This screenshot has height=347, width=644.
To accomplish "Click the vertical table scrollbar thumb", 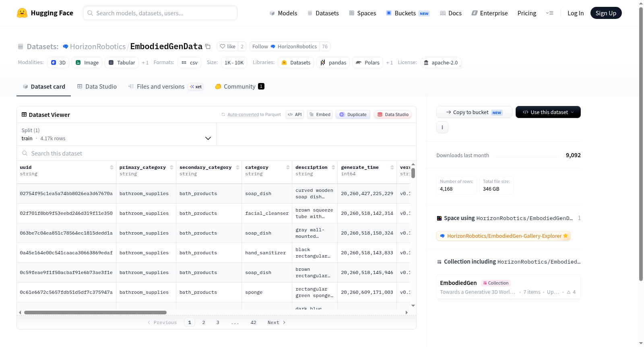I will [413, 172].
